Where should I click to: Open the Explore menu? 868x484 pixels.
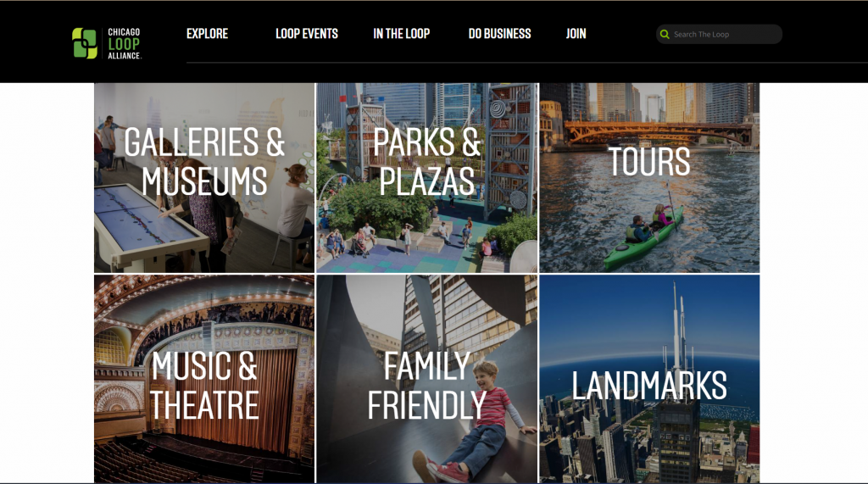[207, 34]
